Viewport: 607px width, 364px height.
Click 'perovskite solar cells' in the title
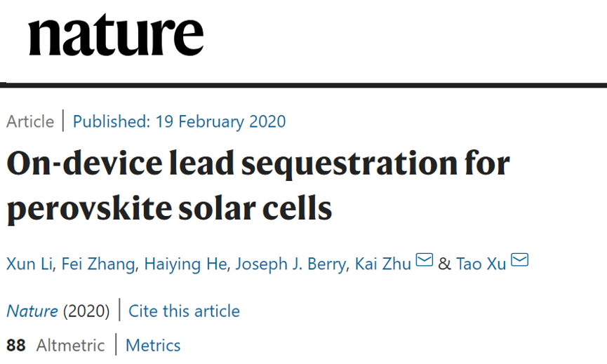click(x=169, y=209)
